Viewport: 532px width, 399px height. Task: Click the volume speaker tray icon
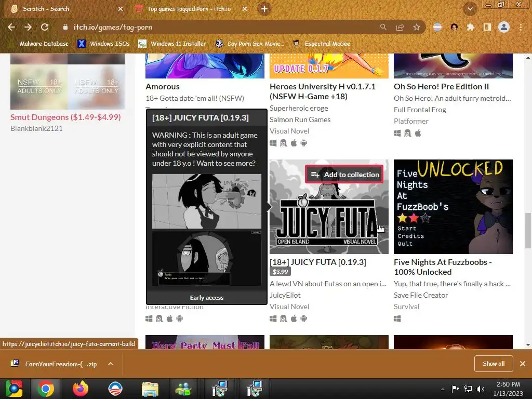[481, 389]
